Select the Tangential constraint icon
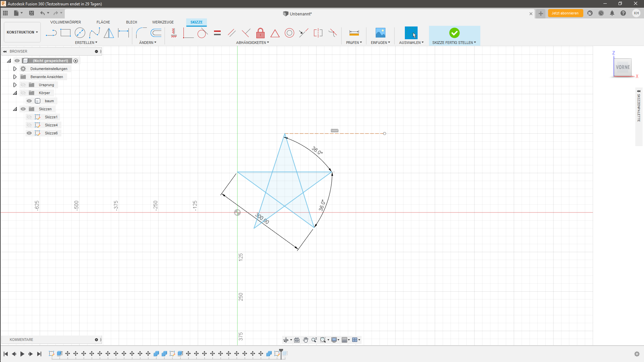Viewport: 644px width, 362px height. point(202,33)
